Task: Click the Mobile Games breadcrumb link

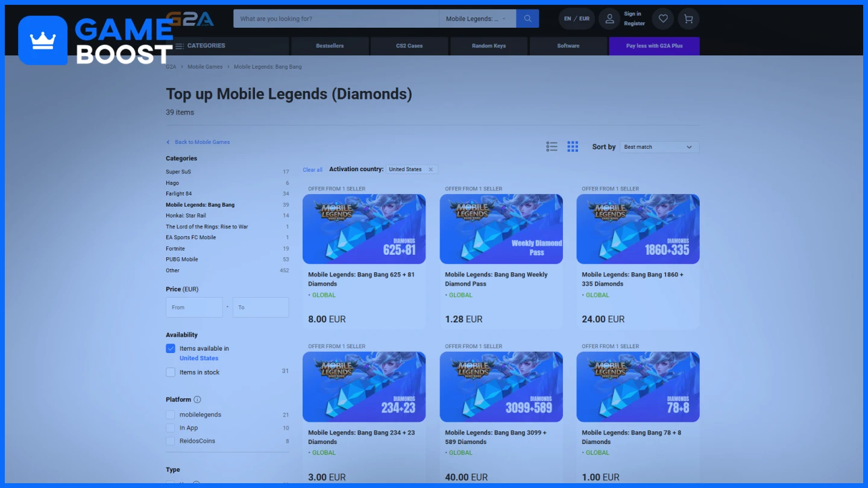Action: click(x=205, y=67)
